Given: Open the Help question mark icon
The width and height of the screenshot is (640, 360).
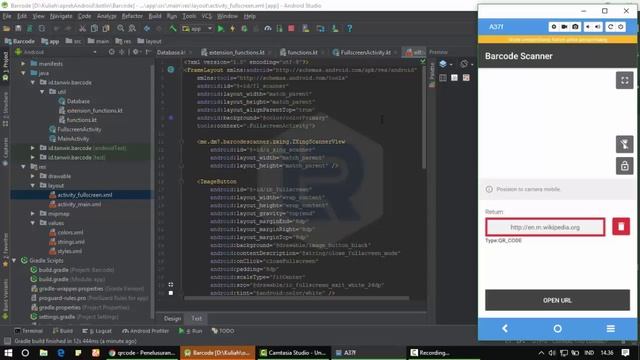Looking at the screenshot, I should (x=349, y=29).
